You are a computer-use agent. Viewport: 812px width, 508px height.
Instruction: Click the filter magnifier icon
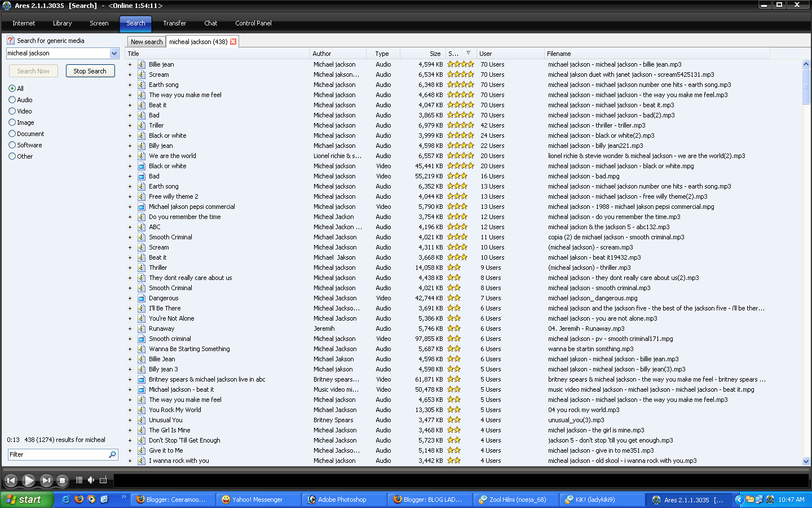tap(112, 454)
